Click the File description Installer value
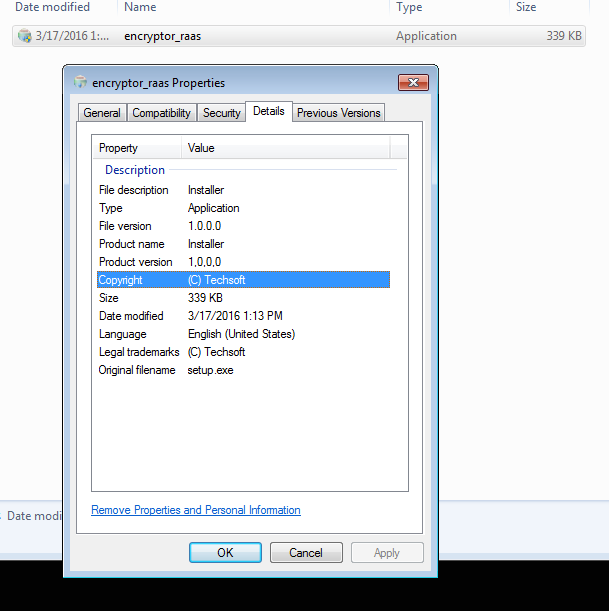The height and width of the screenshot is (611, 609). pyautogui.click(x=206, y=190)
